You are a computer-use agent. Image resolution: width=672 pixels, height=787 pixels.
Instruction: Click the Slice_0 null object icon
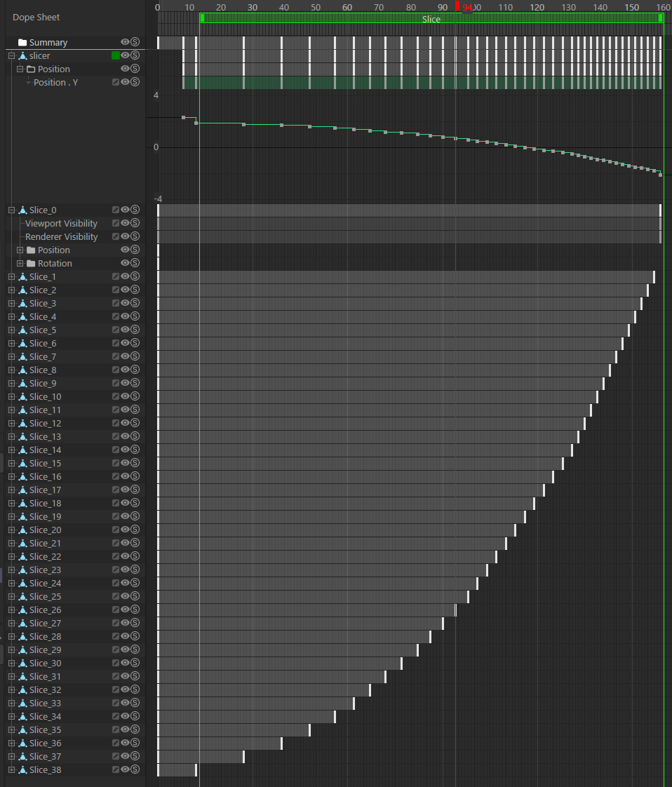tap(22, 210)
